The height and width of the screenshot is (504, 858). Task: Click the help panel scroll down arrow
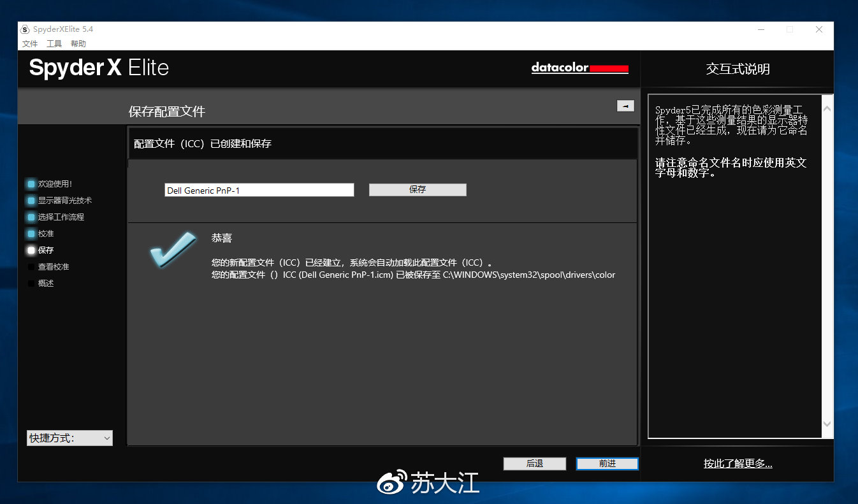[x=827, y=424]
